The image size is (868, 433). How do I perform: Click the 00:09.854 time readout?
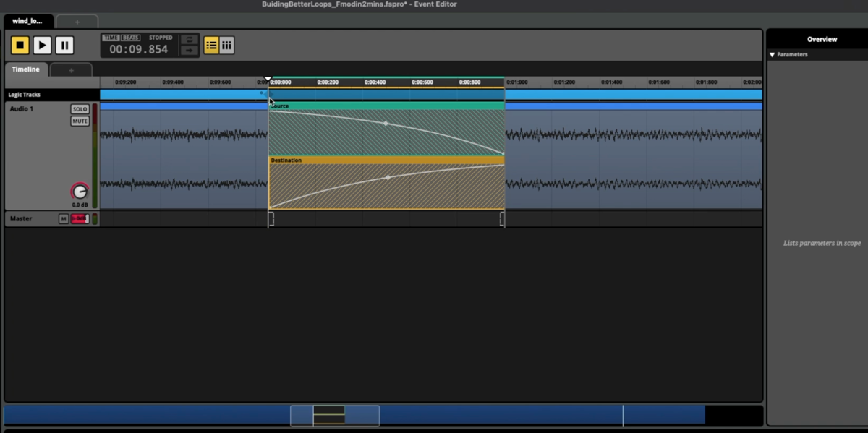click(139, 50)
